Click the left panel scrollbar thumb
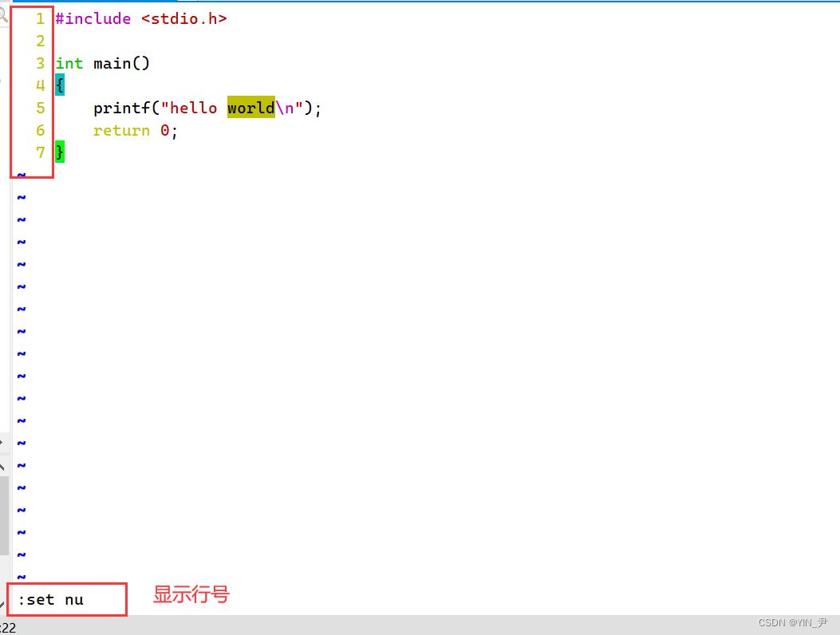 point(4,515)
